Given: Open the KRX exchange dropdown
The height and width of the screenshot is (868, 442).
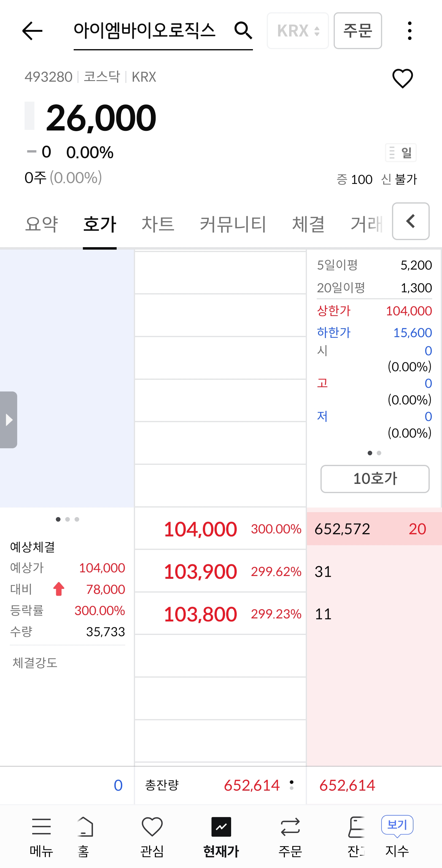Looking at the screenshot, I should [297, 31].
